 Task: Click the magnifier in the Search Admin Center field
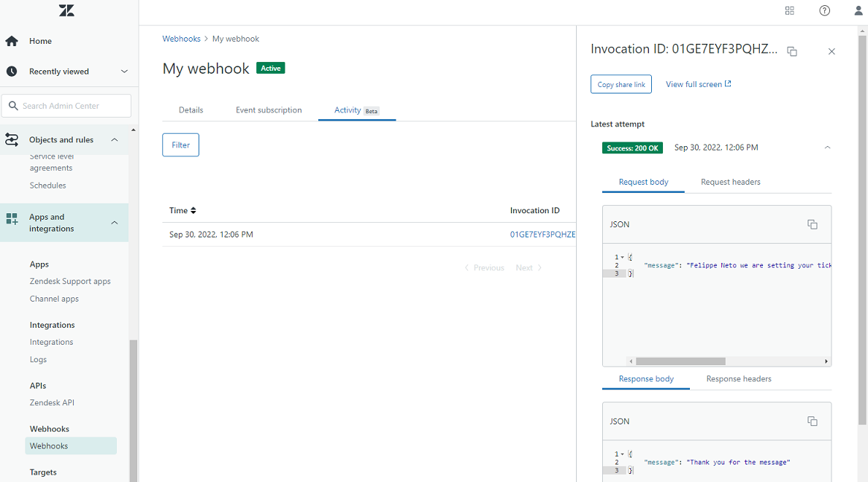tap(14, 105)
